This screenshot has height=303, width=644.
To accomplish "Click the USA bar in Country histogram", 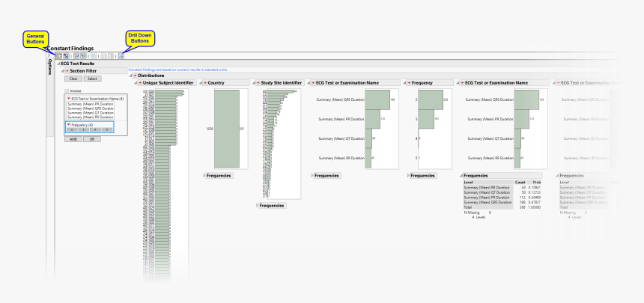I will 228,128.
